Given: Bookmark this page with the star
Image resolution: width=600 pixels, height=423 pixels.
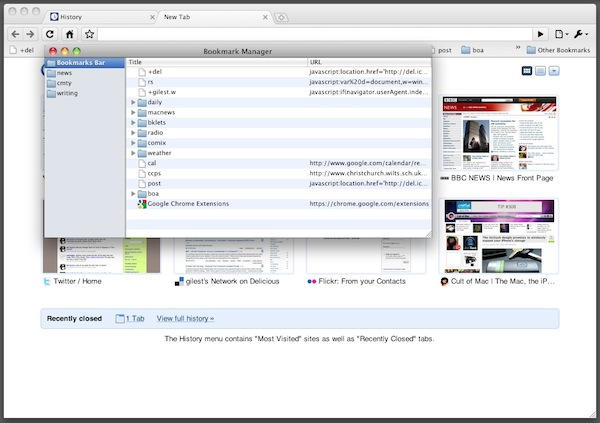Looking at the screenshot, I should [90, 34].
